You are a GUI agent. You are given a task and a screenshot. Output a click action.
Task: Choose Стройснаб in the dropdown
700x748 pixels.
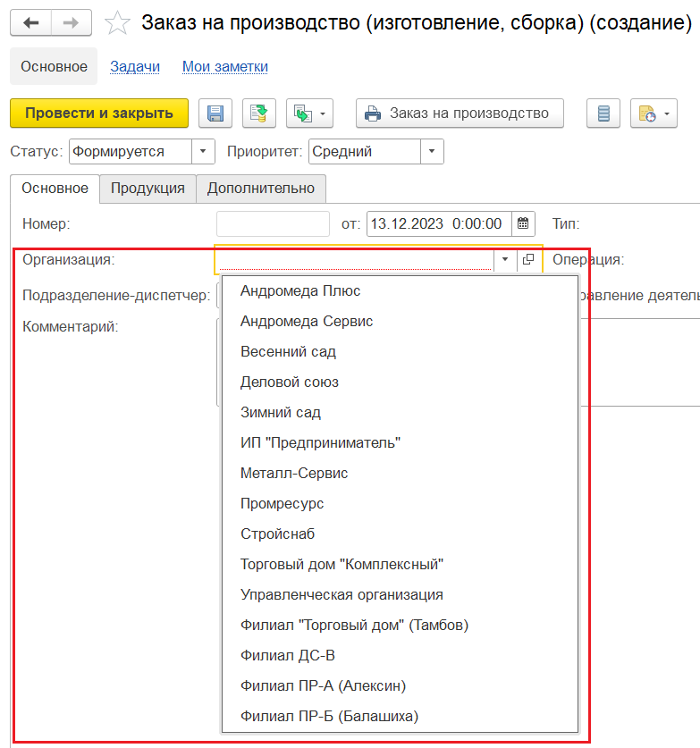click(x=400, y=534)
